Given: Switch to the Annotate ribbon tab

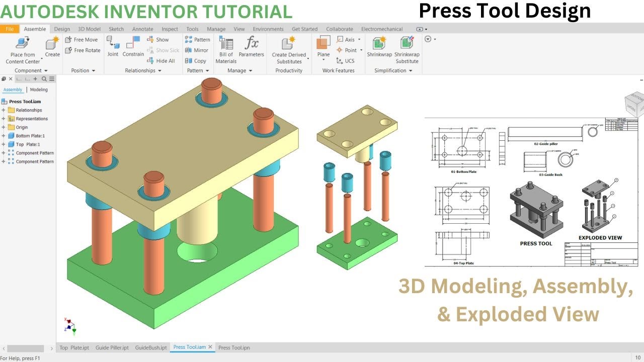Looking at the screenshot, I should pyautogui.click(x=142, y=29).
